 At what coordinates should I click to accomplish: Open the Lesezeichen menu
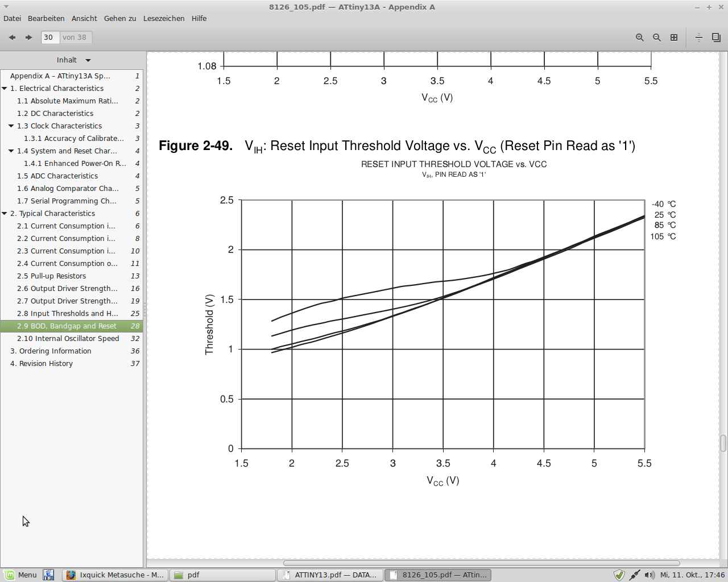[x=164, y=19]
